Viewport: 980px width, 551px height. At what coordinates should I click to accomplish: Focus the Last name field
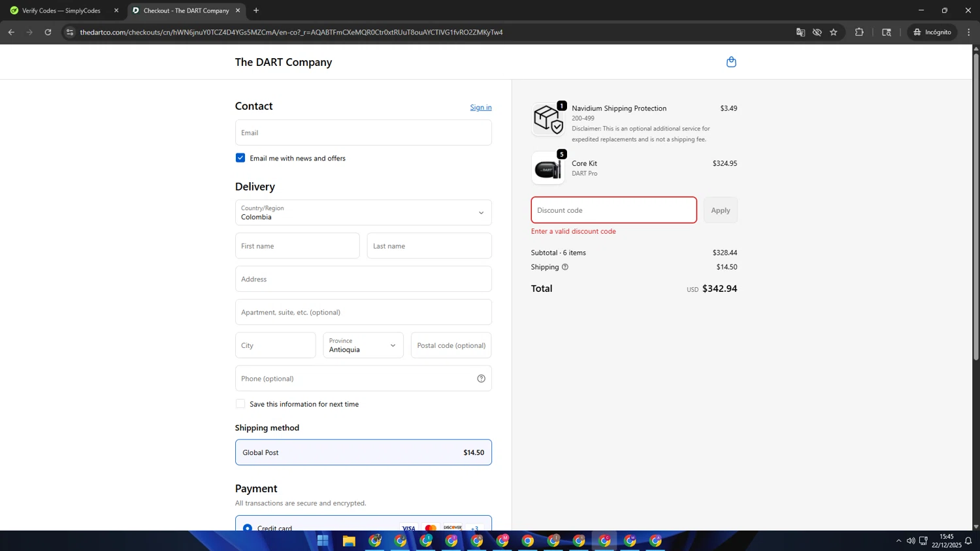[429, 246]
